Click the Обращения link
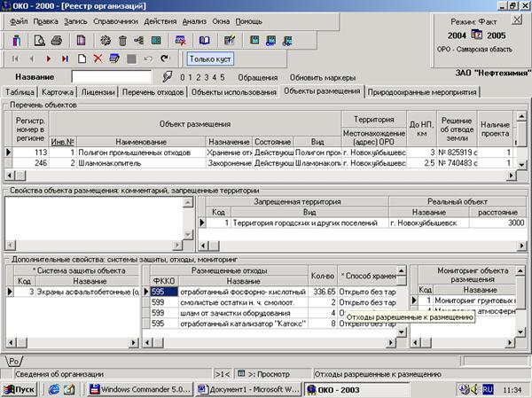This screenshot has width=532, height=398. (257, 78)
